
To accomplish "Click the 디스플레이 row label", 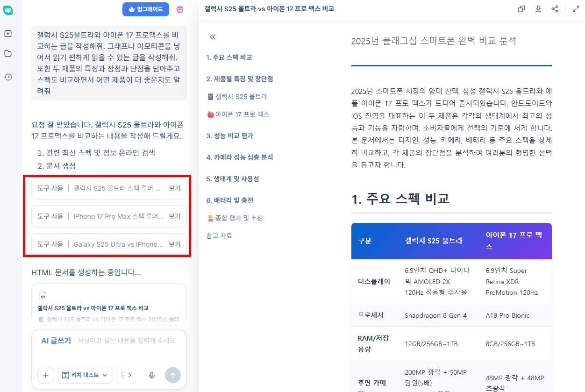I will tap(374, 282).
